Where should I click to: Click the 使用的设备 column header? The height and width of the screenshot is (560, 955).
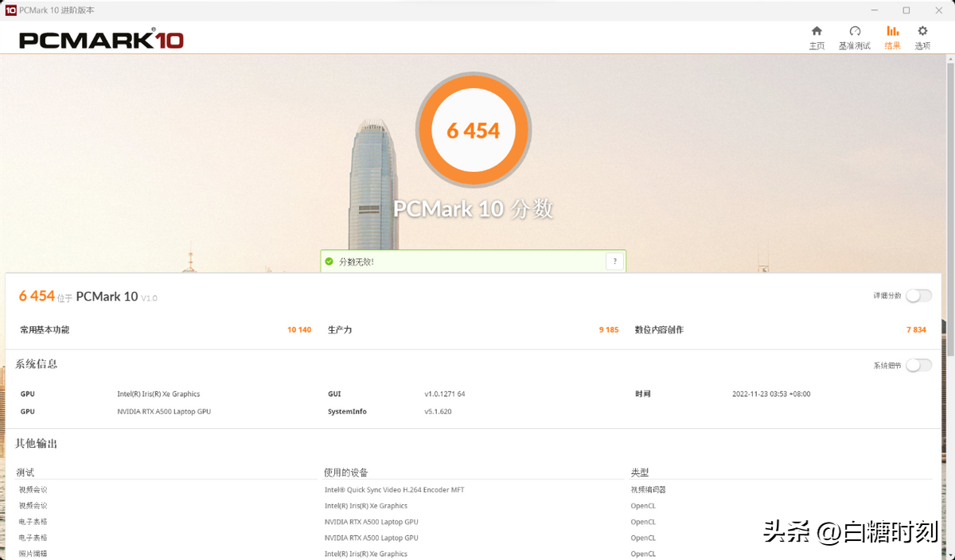pyautogui.click(x=346, y=472)
